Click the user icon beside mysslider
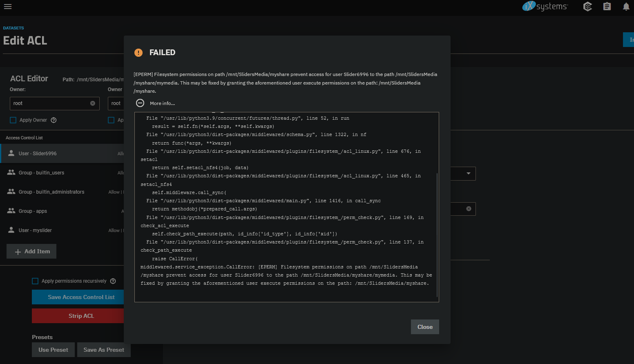This screenshot has height=364, width=634. [11, 230]
